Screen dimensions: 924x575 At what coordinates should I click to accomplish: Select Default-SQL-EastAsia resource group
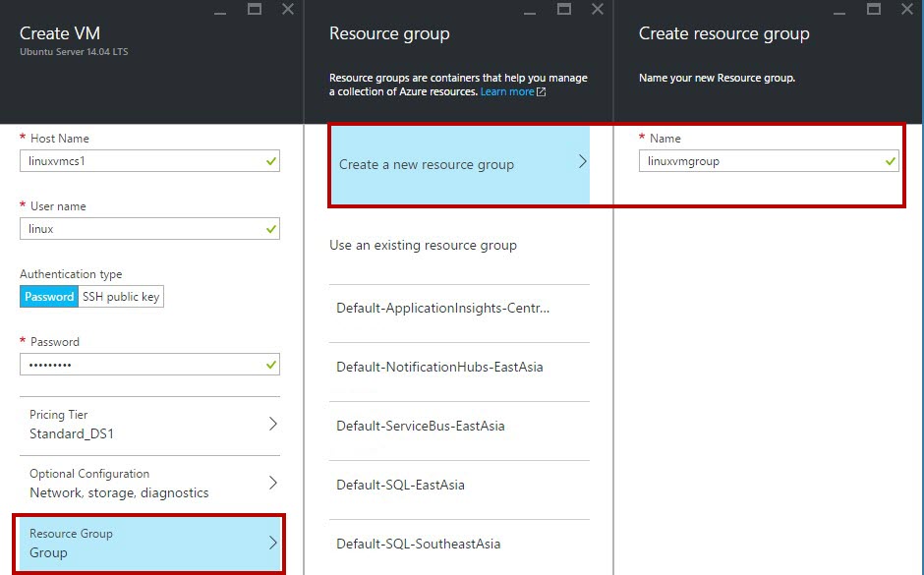point(460,485)
